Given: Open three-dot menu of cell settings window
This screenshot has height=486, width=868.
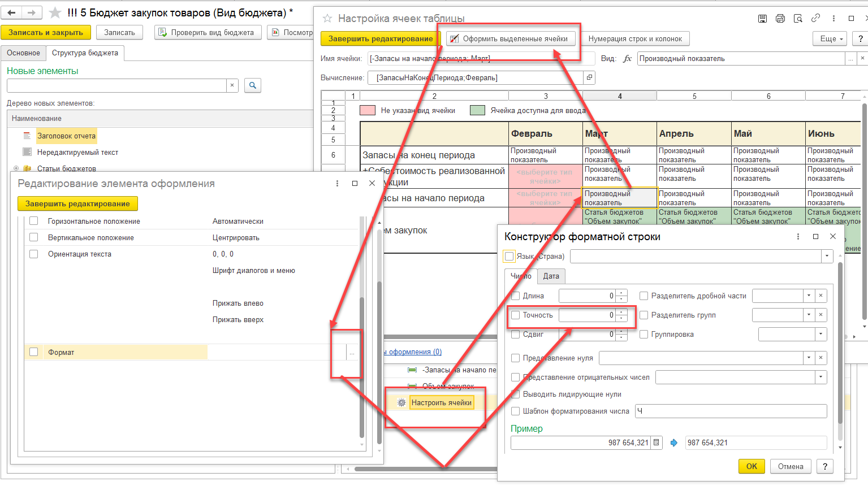Looking at the screenshot, I should point(834,19).
